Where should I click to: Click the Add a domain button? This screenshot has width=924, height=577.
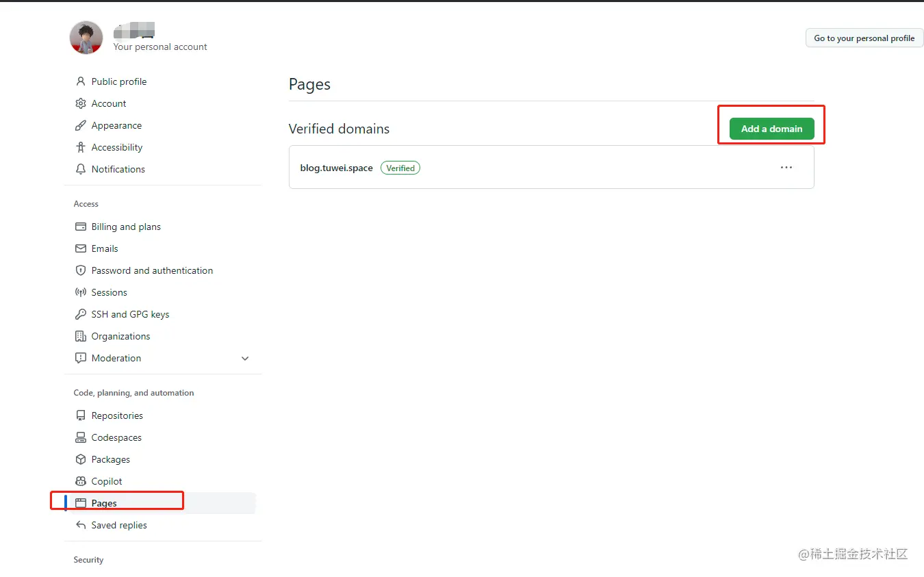(x=771, y=129)
